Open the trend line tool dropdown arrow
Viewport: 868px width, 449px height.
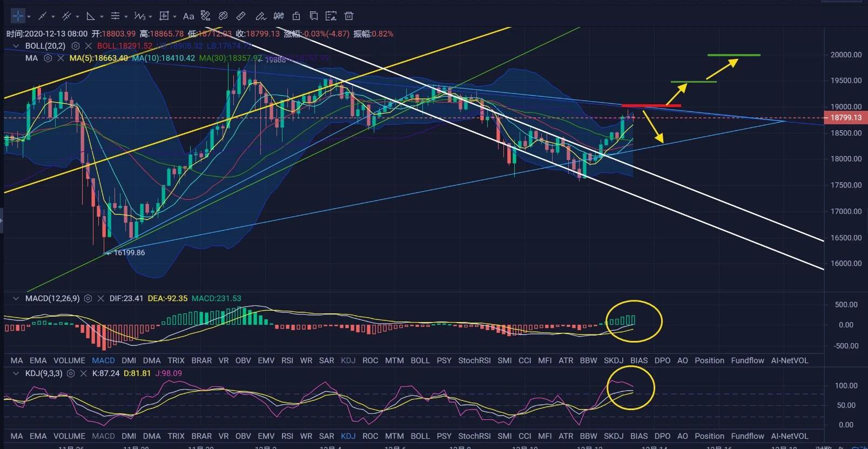click(53, 17)
